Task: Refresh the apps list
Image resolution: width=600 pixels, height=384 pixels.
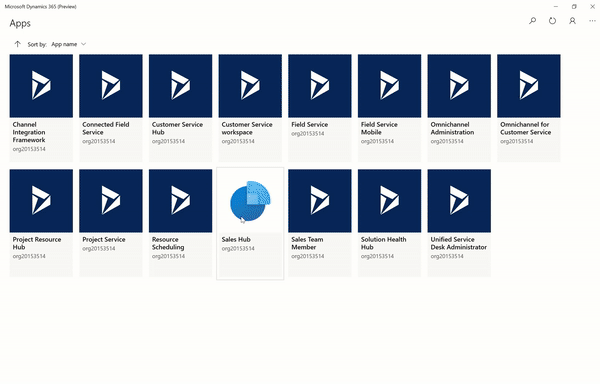Action: pyautogui.click(x=552, y=21)
